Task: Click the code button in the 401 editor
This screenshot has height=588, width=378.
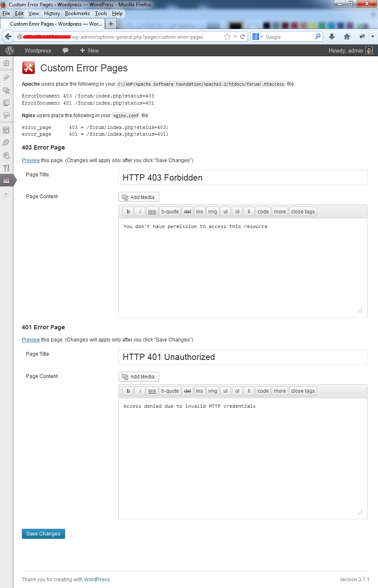Action: tap(263, 391)
